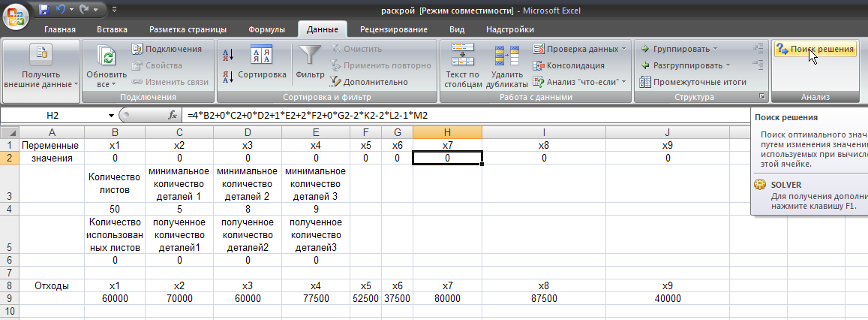This screenshot has width=868, height=320.
Task: Click Удалить дубликаты icon
Action: [x=506, y=55]
